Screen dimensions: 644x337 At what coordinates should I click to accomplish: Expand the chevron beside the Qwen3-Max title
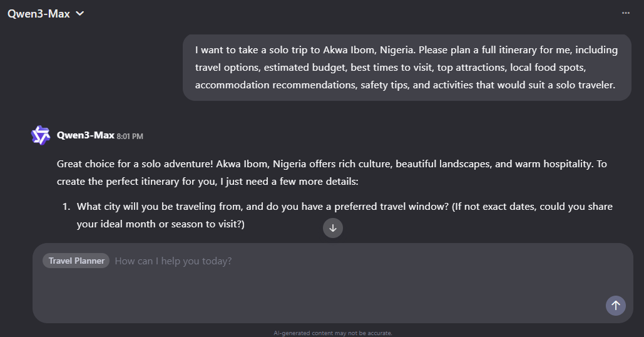79,14
